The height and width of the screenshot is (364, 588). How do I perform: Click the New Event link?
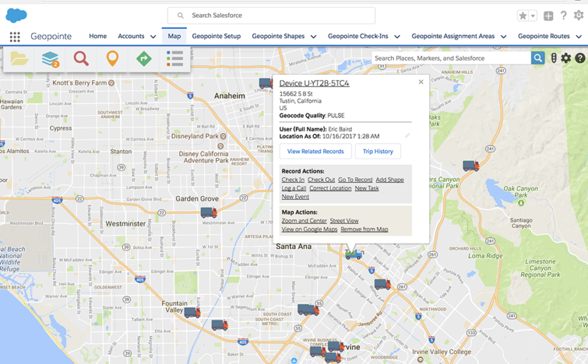(296, 196)
